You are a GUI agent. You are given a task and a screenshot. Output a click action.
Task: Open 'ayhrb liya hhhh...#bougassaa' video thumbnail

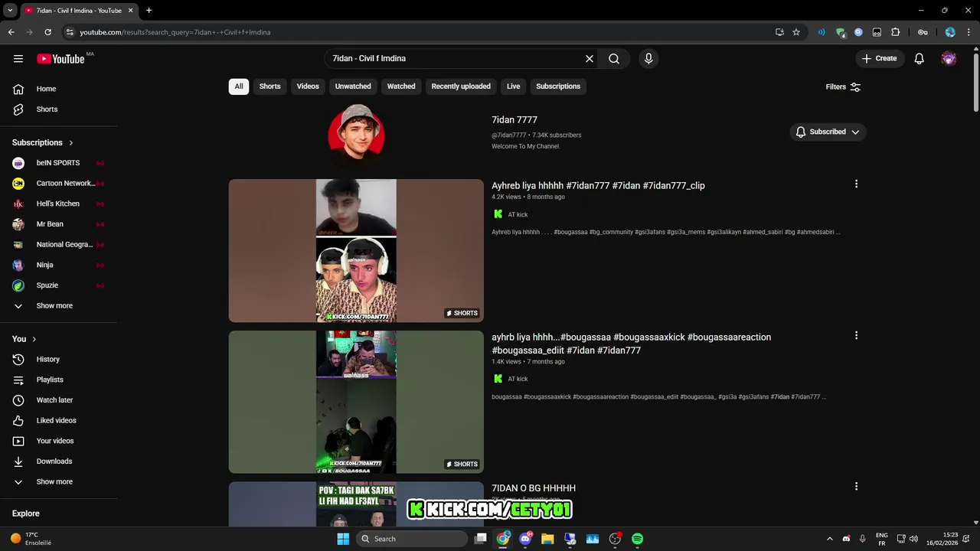click(x=356, y=402)
